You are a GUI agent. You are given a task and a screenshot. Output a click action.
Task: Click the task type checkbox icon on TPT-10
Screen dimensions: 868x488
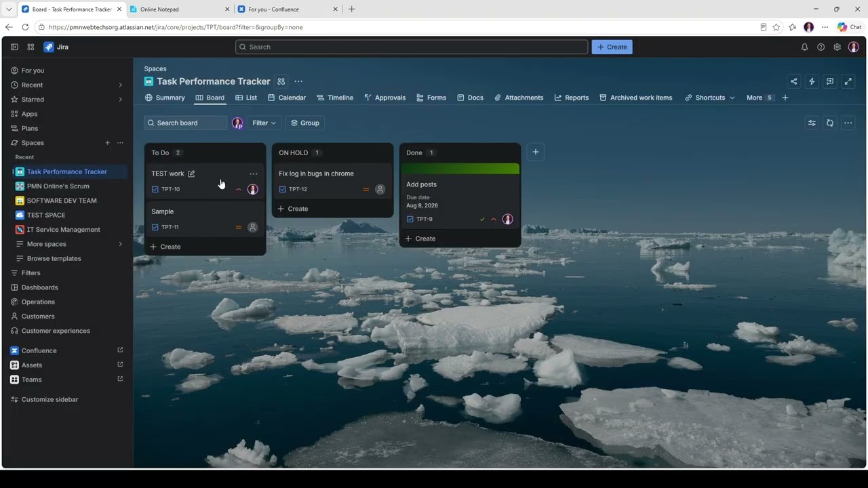(155, 189)
